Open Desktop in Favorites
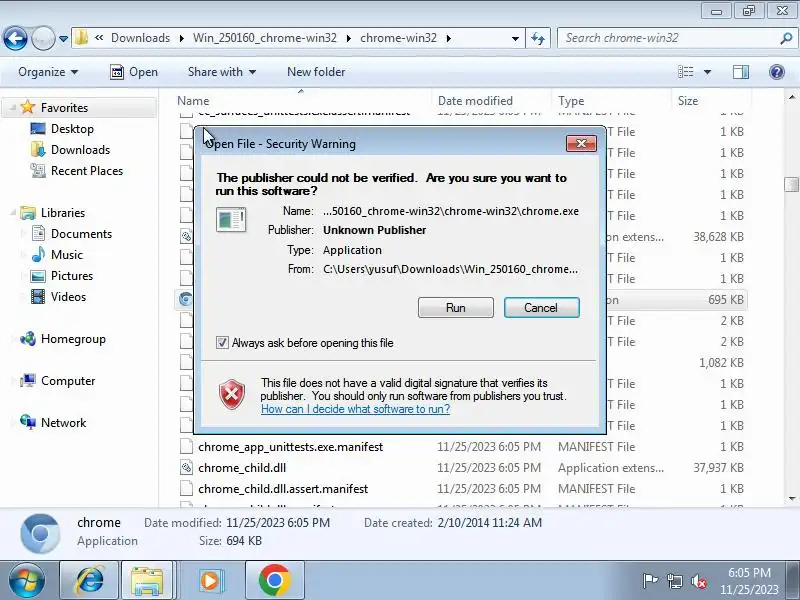The width and height of the screenshot is (800, 600). pos(72,129)
